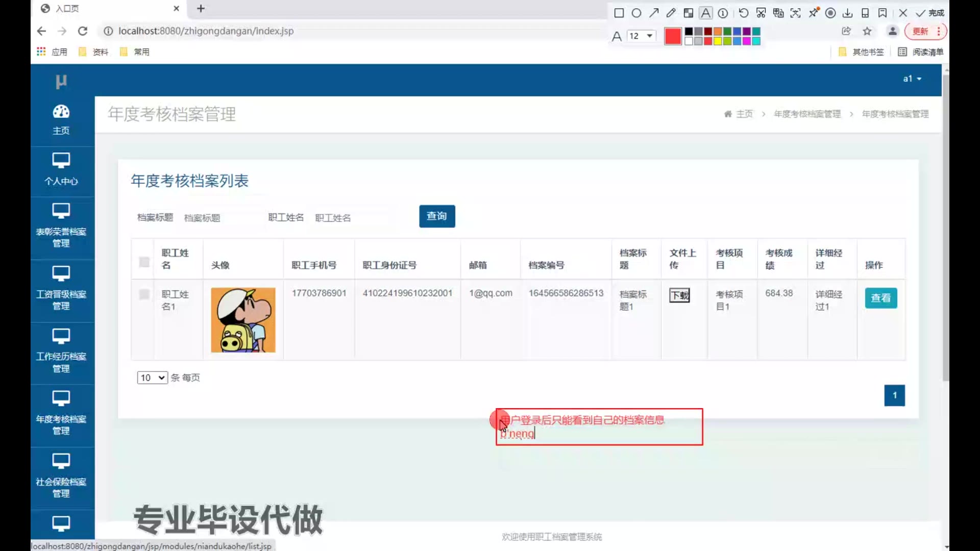Image resolution: width=980 pixels, height=551 pixels.
Task: Pin screenshot with pushpin icon
Action: pyautogui.click(x=814, y=13)
